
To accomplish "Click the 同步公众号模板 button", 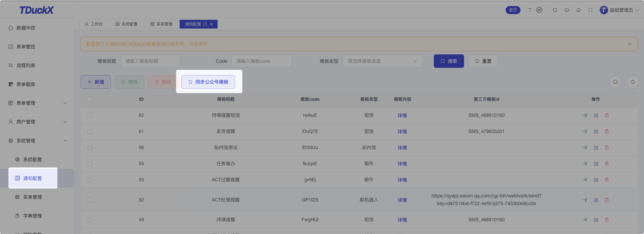I will tap(208, 82).
